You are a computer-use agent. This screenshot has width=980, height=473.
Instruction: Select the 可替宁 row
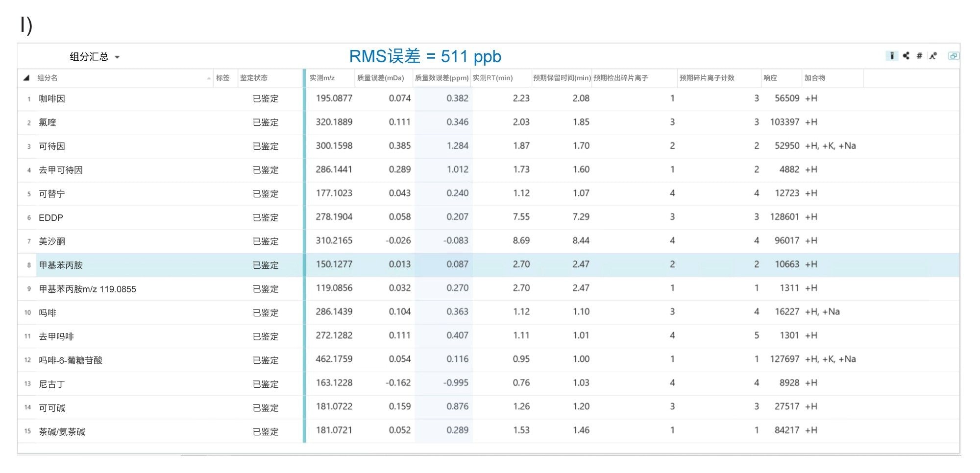[x=489, y=193]
